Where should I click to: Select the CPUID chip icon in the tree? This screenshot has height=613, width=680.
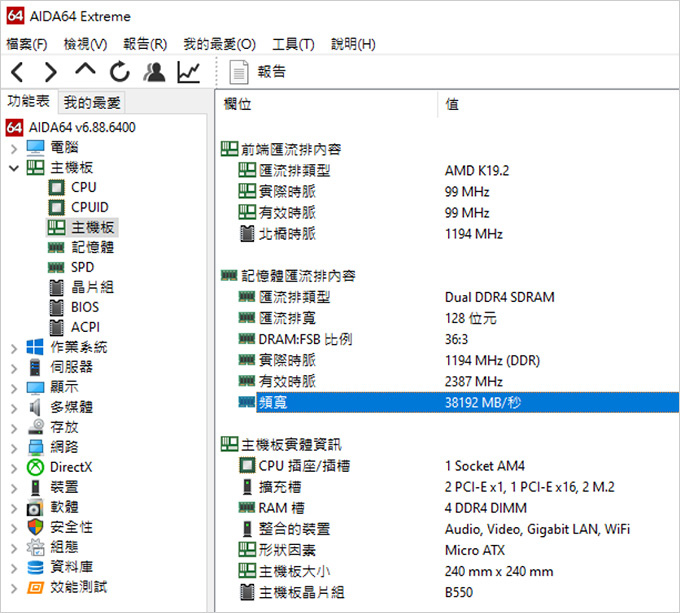56,207
